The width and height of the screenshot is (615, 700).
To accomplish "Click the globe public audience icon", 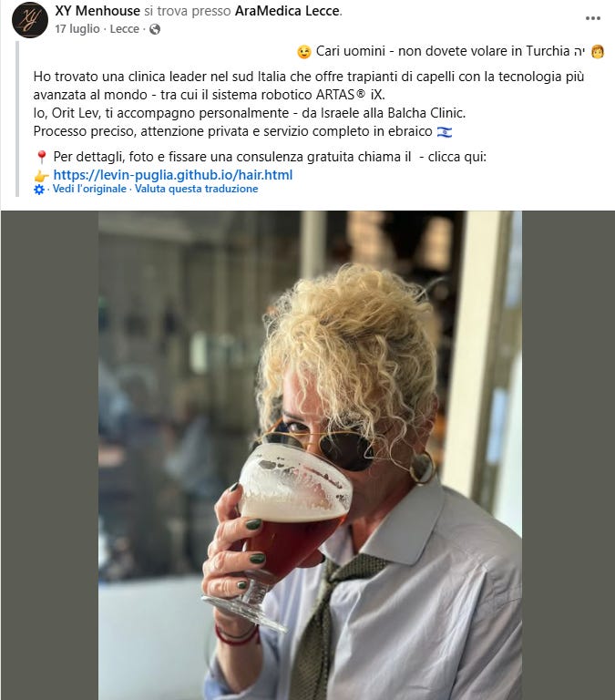I will click(155, 29).
